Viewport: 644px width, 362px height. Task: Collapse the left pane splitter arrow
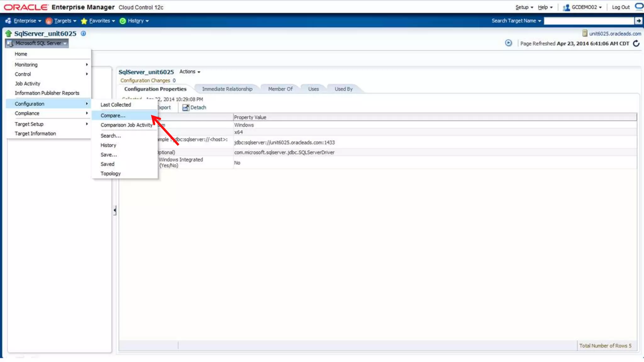click(115, 210)
